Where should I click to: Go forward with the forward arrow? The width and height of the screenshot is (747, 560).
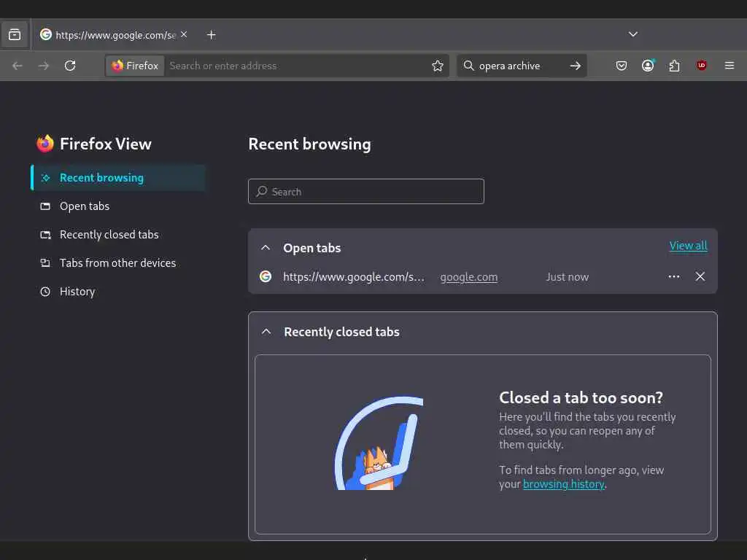click(44, 66)
